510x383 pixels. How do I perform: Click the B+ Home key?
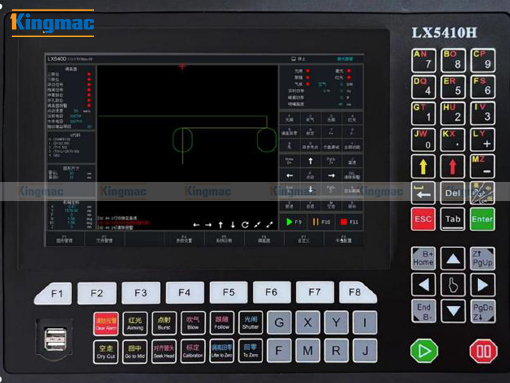click(x=423, y=258)
